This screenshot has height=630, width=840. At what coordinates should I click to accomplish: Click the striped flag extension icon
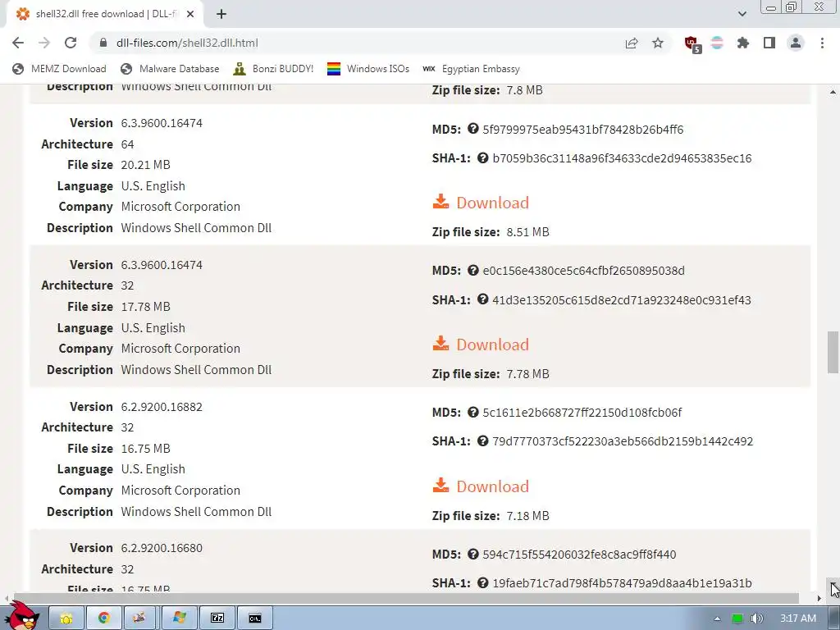point(717,43)
